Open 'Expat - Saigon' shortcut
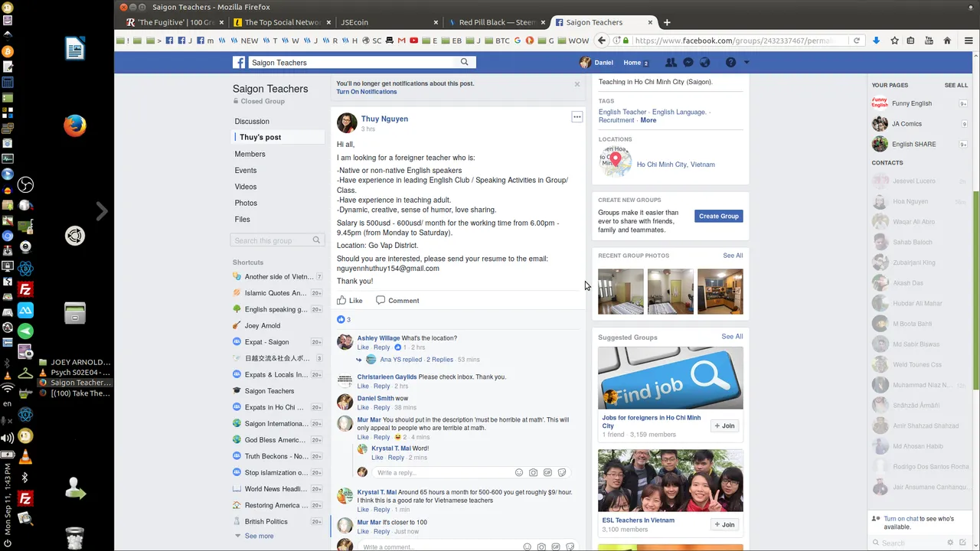Screen dimensions: 980x551 (266, 342)
